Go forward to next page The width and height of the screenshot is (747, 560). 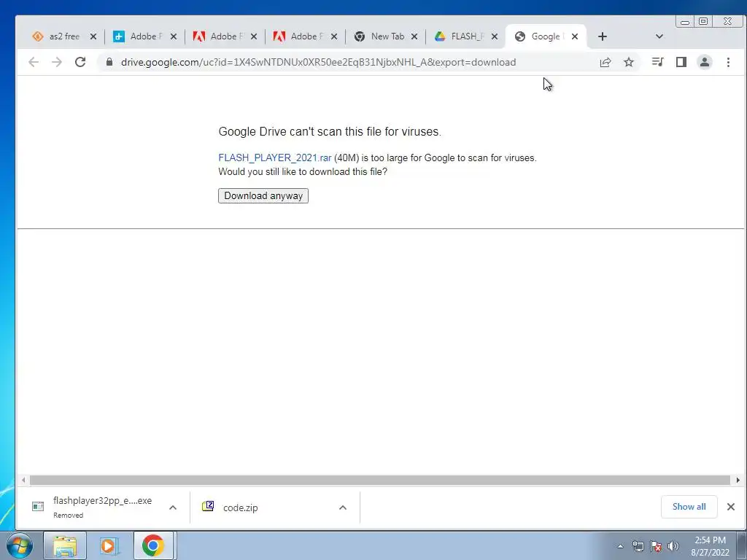click(57, 62)
